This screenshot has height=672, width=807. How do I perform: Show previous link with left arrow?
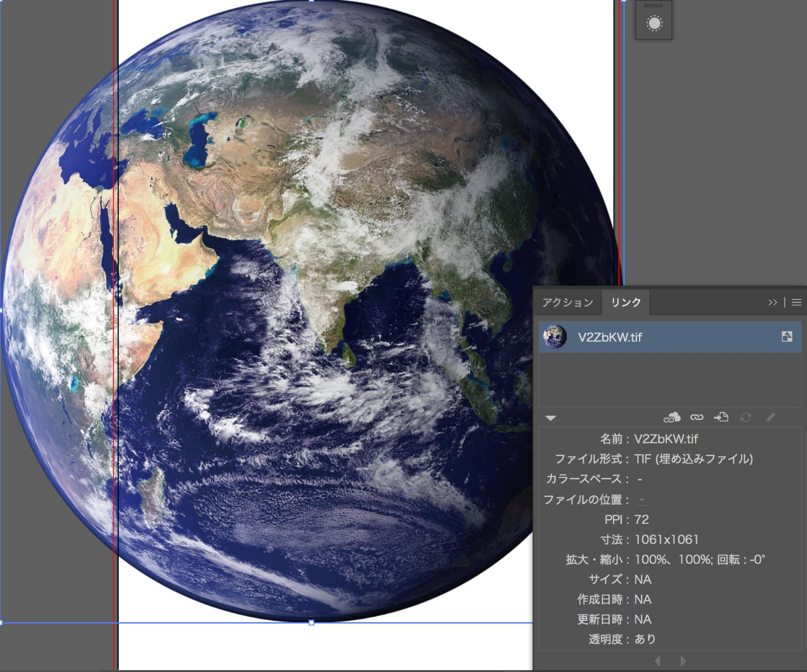click(x=658, y=661)
